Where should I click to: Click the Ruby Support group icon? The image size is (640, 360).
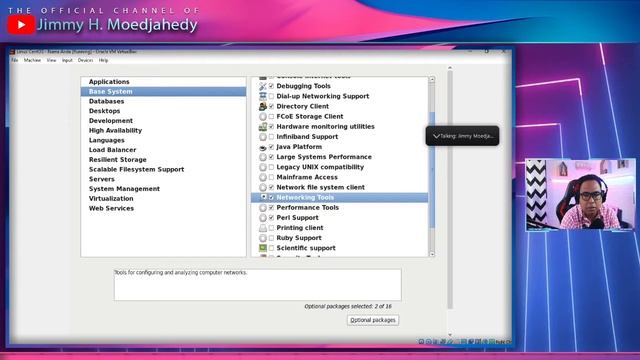coord(263,238)
